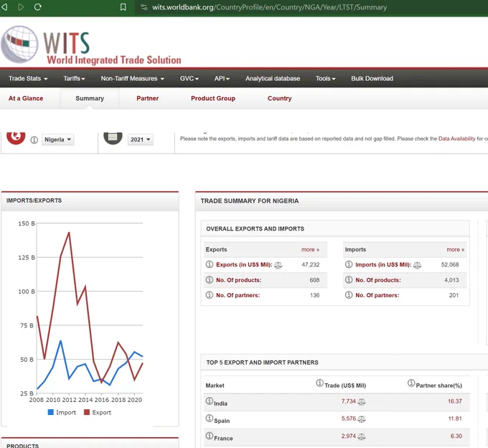This screenshot has width=488, height=448.
Task: Click the browser forward arrow
Action: tap(21, 7)
